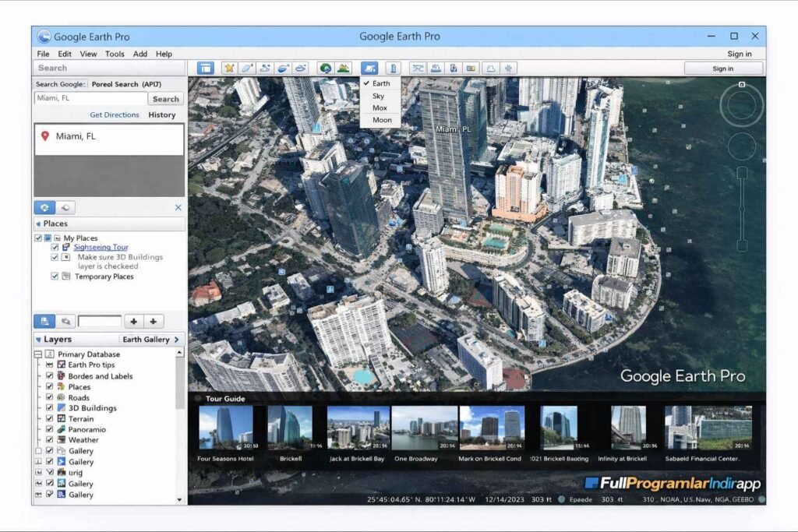Switch to the History tab
This screenshot has width=798, height=532.
click(x=162, y=115)
